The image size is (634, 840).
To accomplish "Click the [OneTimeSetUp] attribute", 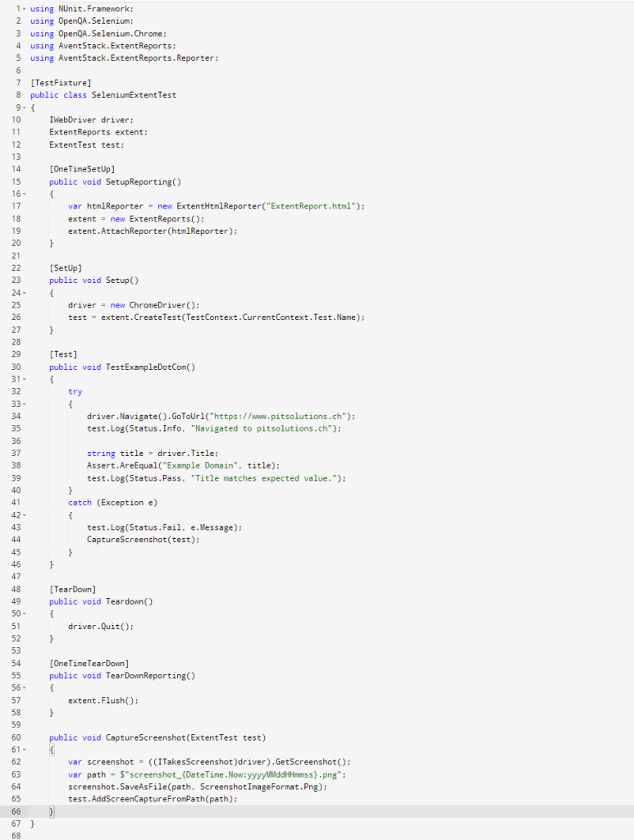I will 82,169.
